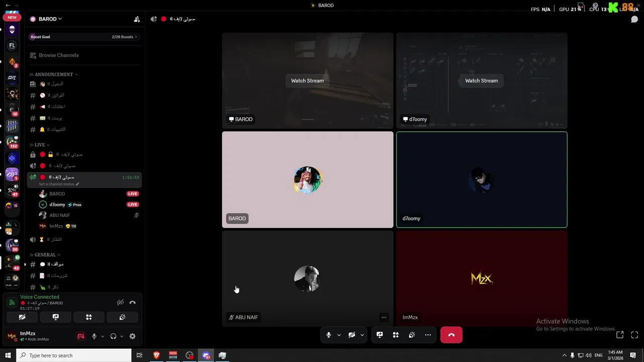Mute microphone in user panel
The height and width of the screenshot is (362, 644).
pyautogui.click(x=94, y=336)
